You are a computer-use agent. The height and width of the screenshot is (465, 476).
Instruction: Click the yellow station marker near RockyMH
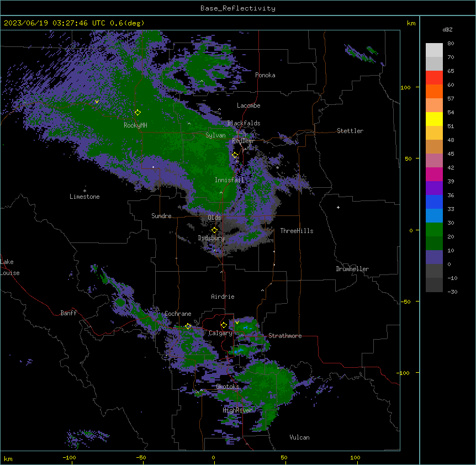[x=137, y=113]
